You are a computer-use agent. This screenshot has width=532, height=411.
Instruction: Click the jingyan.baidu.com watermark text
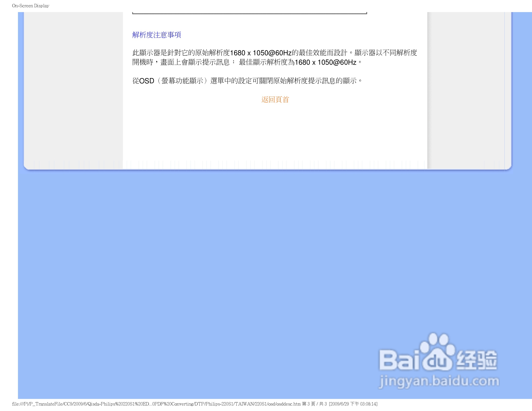tap(439, 381)
